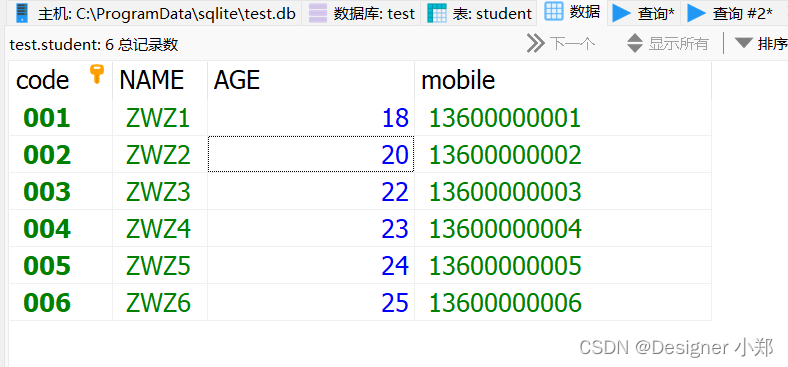Open the host tab for test.db
The image size is (788, 367).
[x=155, y=13]
